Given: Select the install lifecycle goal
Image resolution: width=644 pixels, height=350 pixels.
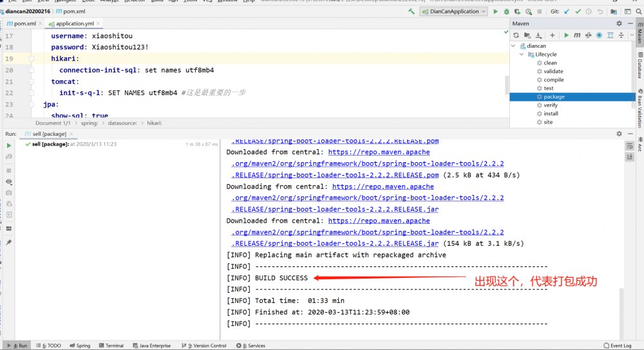Looking at the screenshot, I should click(551, 114).
